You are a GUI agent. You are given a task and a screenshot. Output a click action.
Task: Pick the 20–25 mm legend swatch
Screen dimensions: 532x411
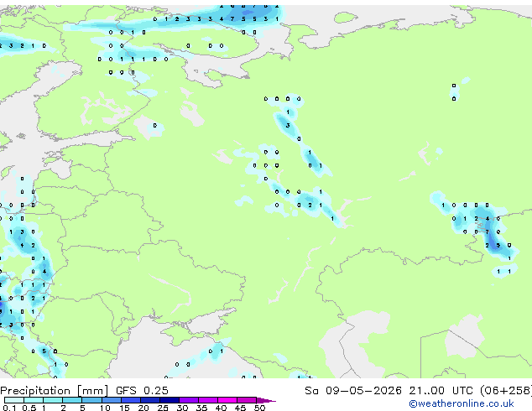pos(150,400)
